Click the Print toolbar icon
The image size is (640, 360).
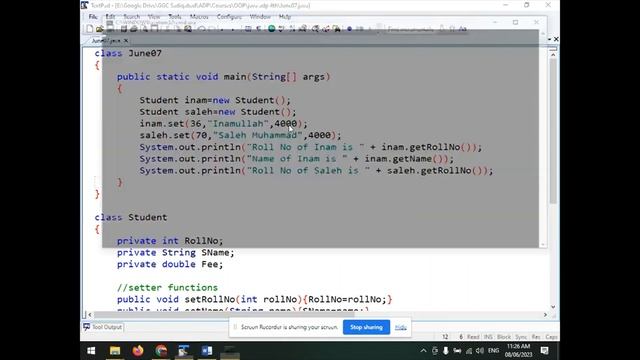click(134, 29)
